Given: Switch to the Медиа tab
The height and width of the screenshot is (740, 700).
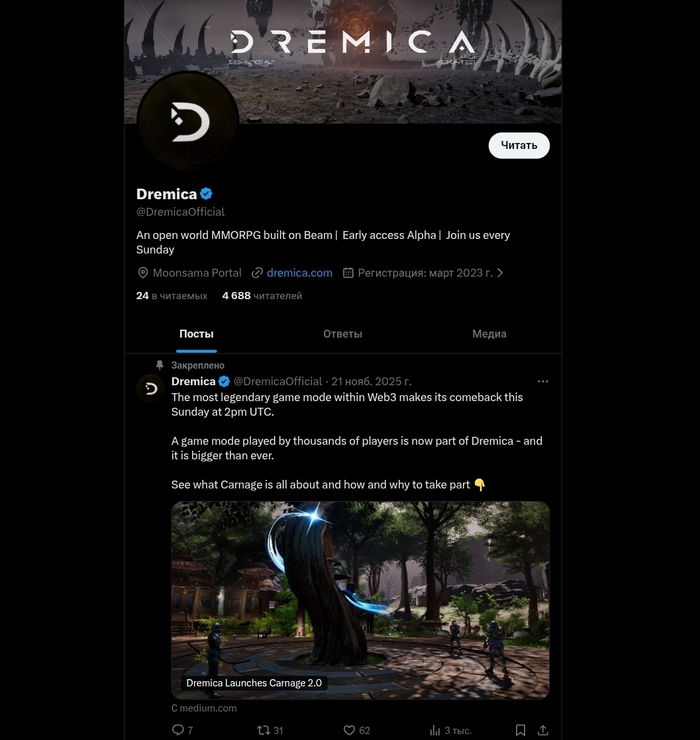Looking at the screenshot, I should click(489, 334).
